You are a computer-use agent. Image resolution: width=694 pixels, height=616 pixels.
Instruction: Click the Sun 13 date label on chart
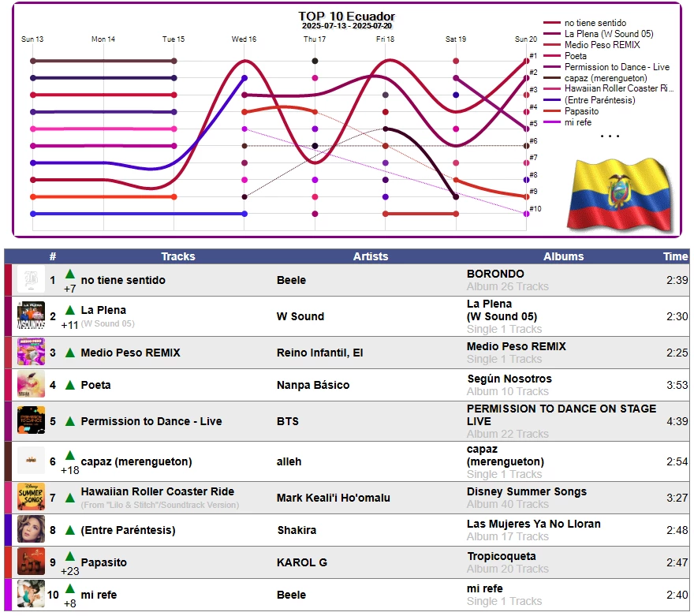(32, 39)
